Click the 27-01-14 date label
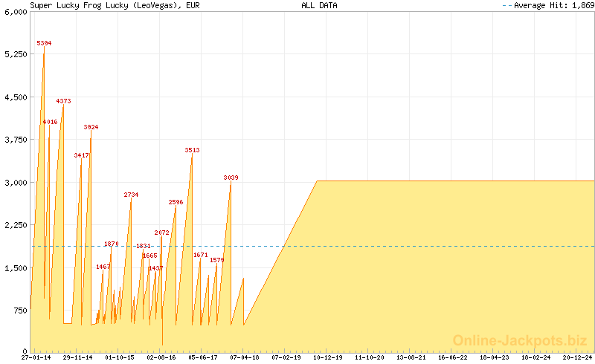Screen dimensions: 595x364 tap(36, 357)
